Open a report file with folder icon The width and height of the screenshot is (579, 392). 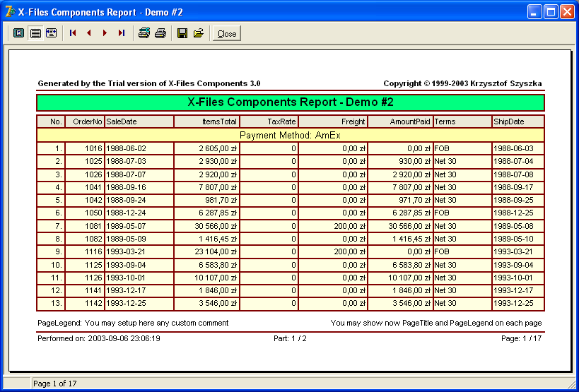tap(199, 33)
